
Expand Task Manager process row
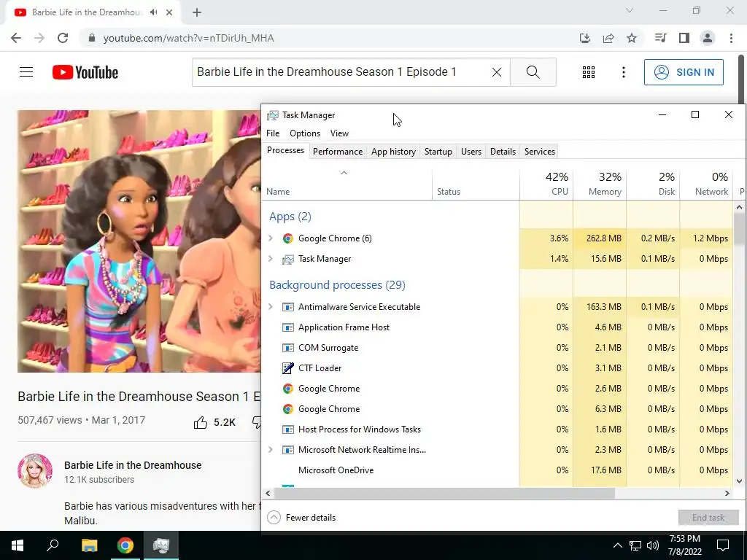click(271, 259)
